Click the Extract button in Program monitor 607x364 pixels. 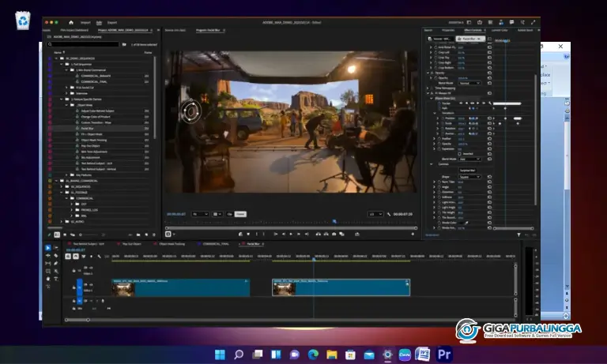326,234
